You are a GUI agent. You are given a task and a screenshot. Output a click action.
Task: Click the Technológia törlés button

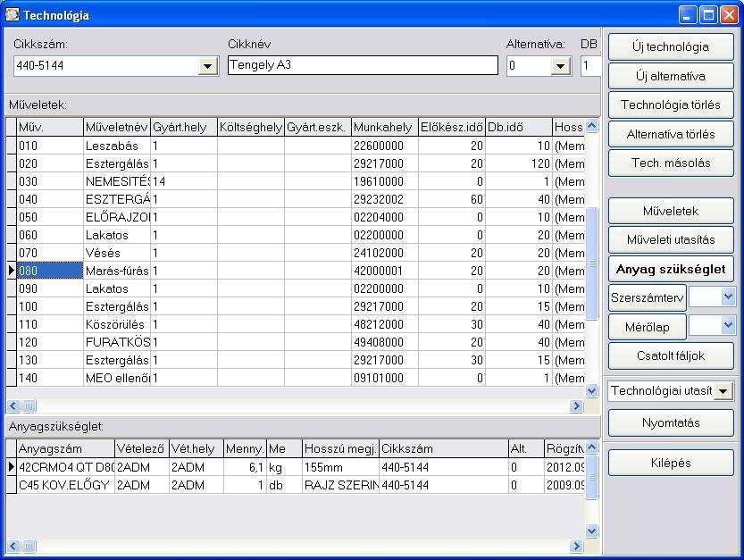pos(671,104)
